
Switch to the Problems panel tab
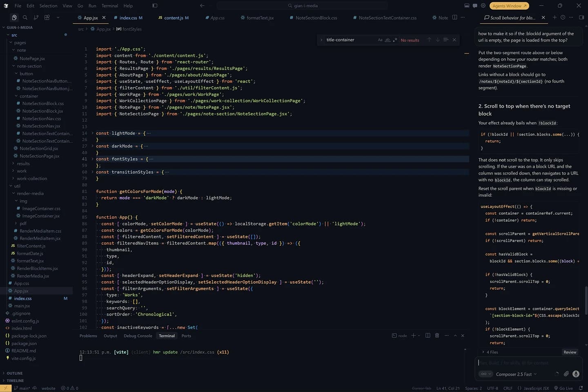[x=88, y=336]
